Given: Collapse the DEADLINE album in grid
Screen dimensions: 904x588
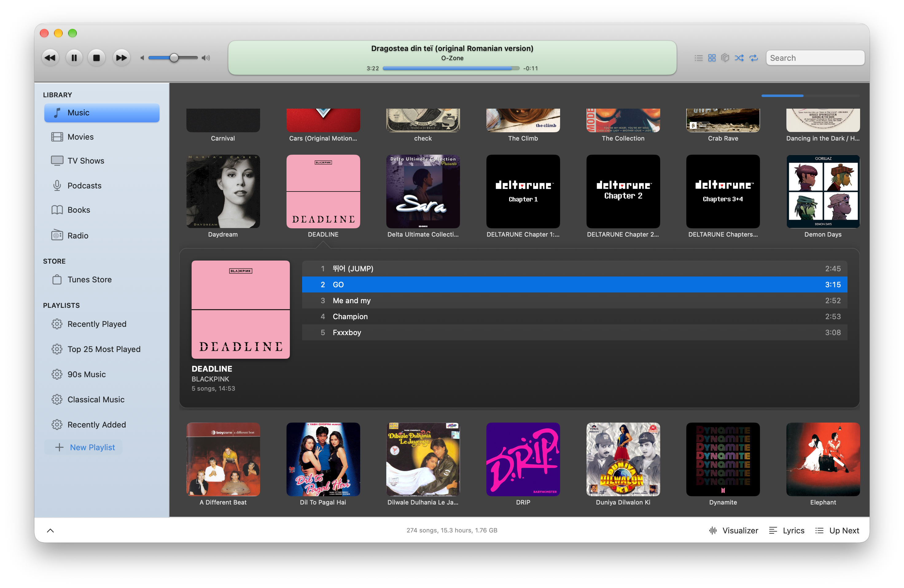Looking at the screenshot, I should [323, 191].
